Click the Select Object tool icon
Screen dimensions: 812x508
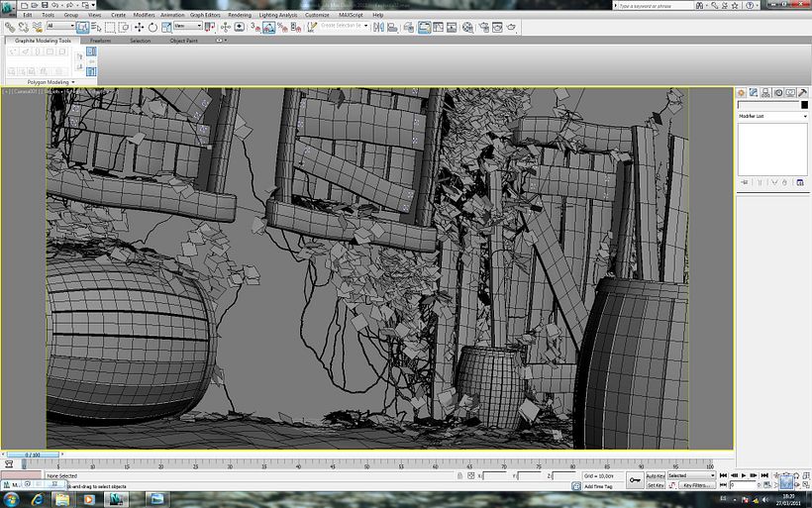point(83,28)
